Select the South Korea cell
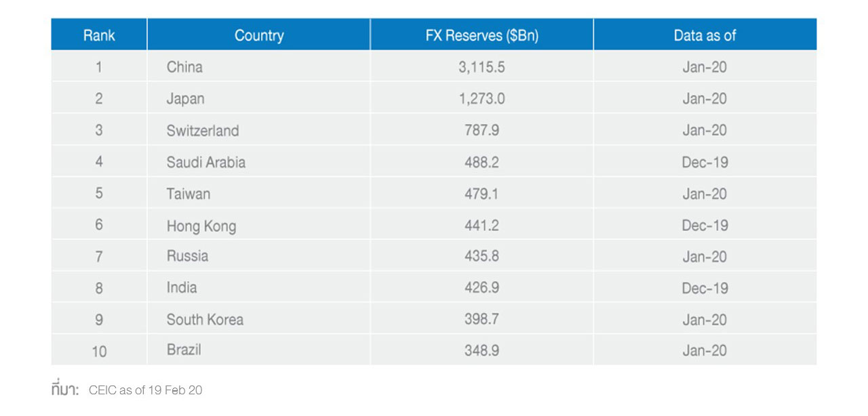 click(x=205, y=319)
